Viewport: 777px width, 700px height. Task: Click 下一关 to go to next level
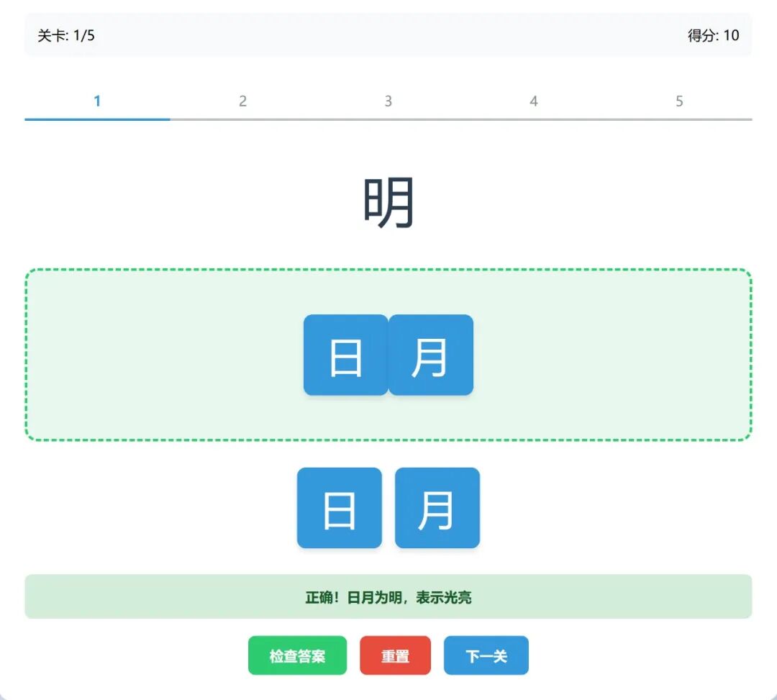pos(486,655)
